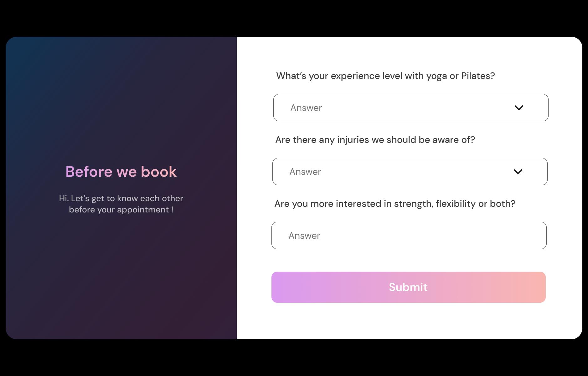This screenshot has height=376, width=588.
Task: Click the strength, flexibility or both question label
Action: point(395,204)
